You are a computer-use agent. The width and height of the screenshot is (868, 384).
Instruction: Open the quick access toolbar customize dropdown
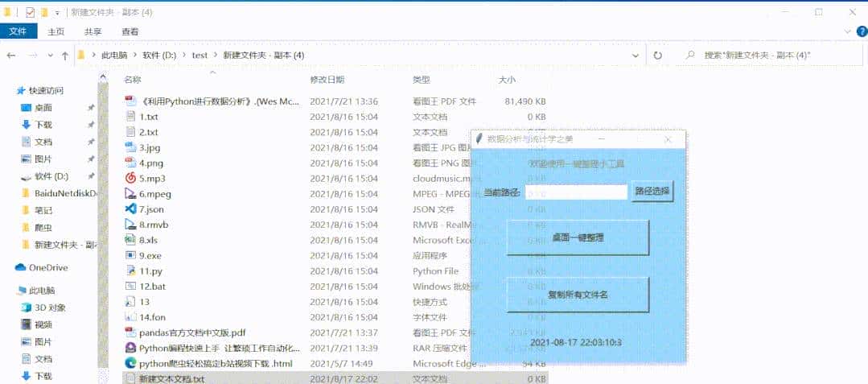tap(57, 13)
